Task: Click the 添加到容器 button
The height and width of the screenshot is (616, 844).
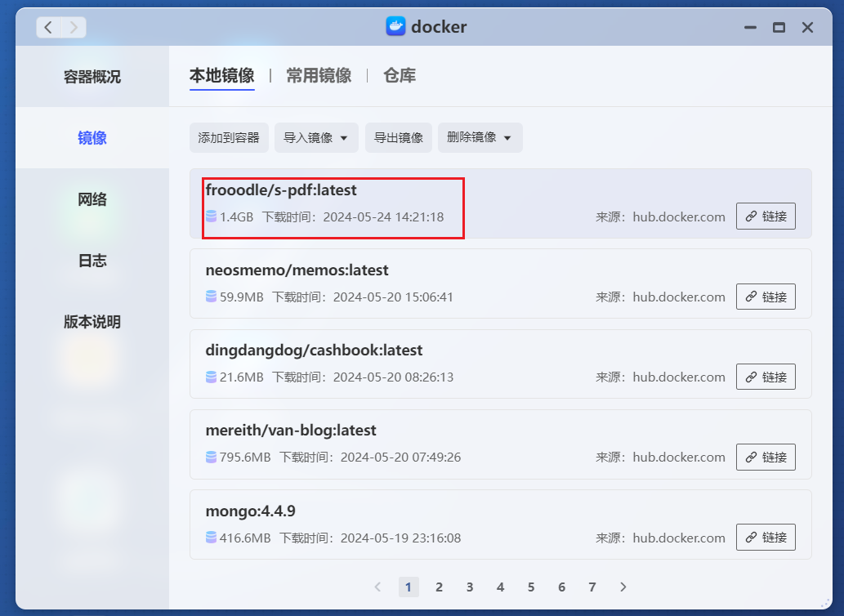Action: [x=229, y=137]
